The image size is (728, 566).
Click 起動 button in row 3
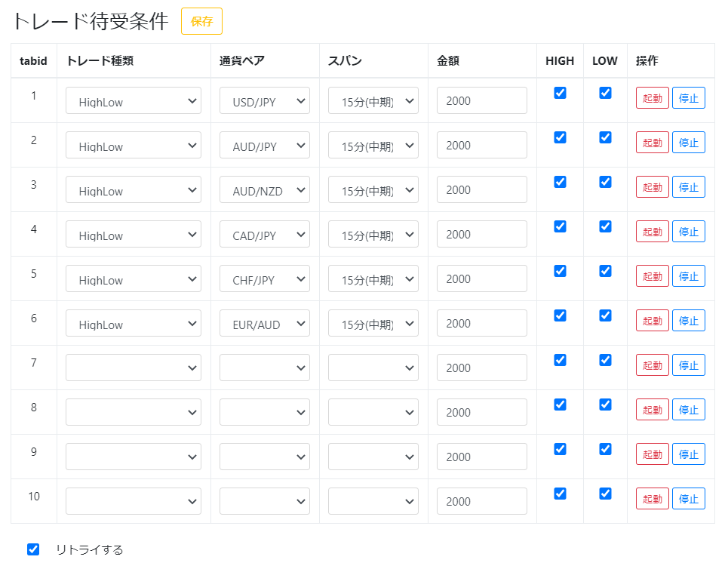point(652,187)
